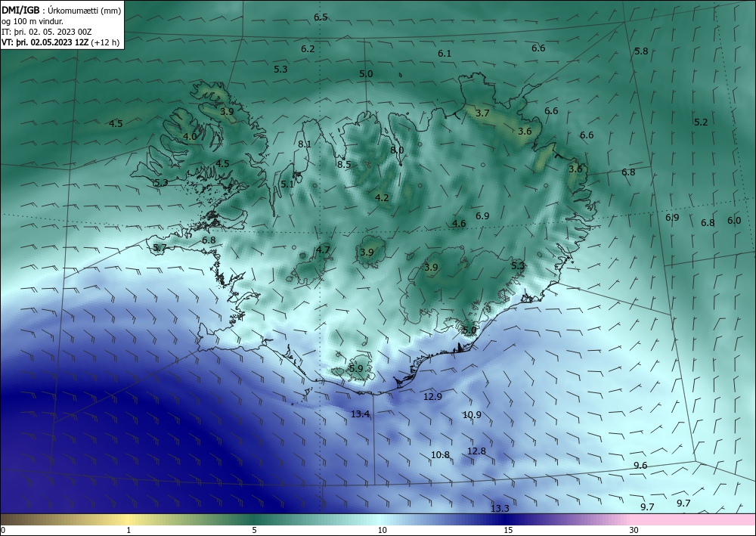Click the 8.5 value label
This screenshot has width=756, height=536.
[x=344, y=164]
